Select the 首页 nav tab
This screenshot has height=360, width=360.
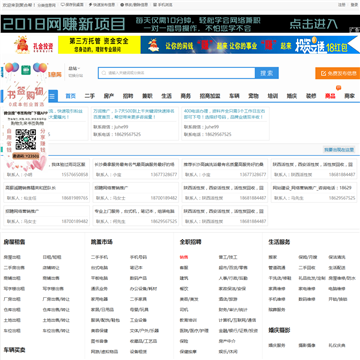(x=70, y=96)
